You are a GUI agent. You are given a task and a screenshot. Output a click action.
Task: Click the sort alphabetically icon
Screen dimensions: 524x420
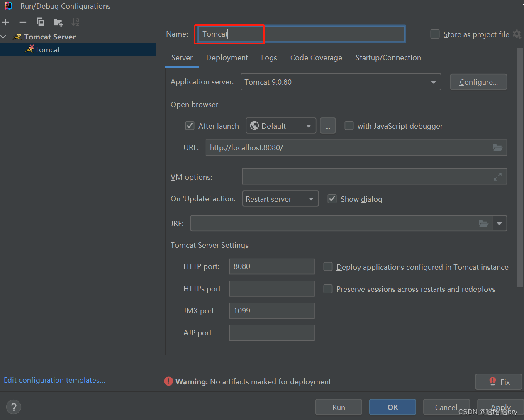click(75, 22)
